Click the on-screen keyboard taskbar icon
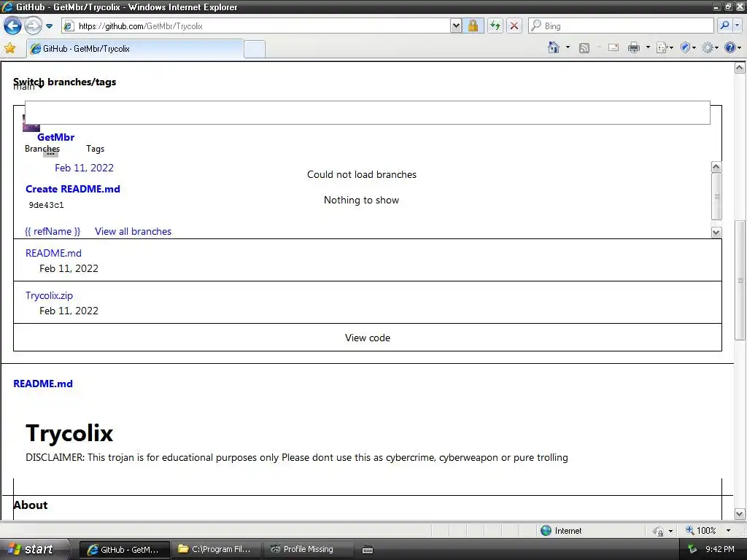The height and width of the screenshot is (560, 747). tap(368, 550)
